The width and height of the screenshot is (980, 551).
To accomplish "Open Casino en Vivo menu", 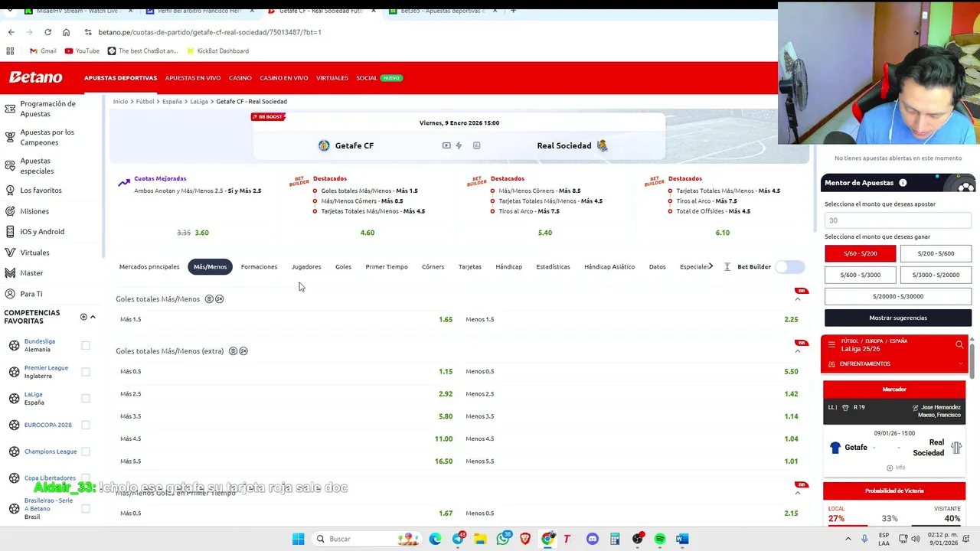I will coord(283,78).
